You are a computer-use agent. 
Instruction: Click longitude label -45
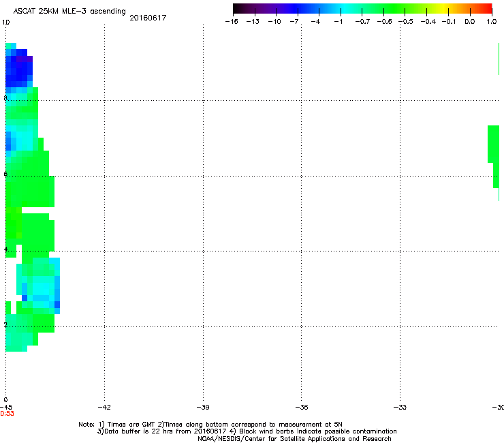(x=5, y=408)
